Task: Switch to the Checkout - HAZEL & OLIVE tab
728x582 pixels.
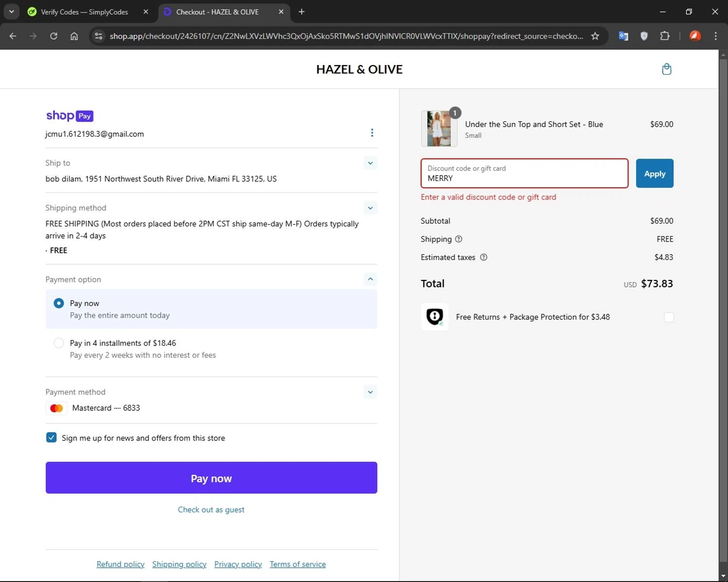Action: [217, 12]
